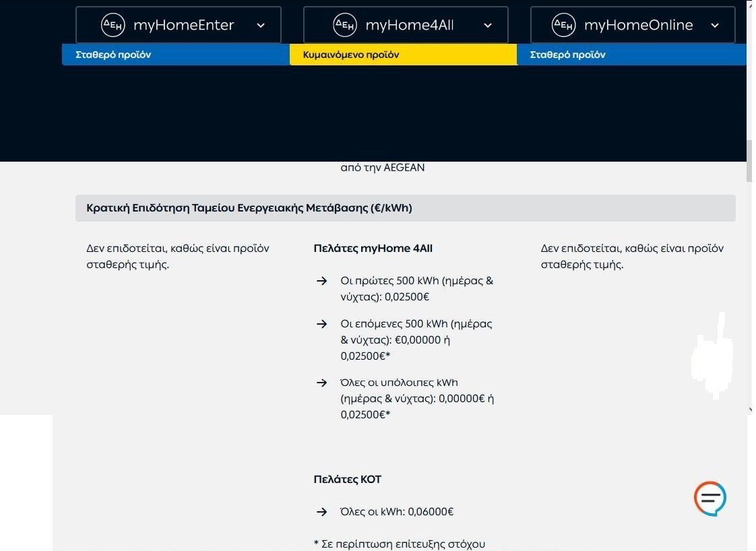Click the 'Όλες οι υπόλοιπες kWh' subsidy line
756x551 pixels.
417,399
